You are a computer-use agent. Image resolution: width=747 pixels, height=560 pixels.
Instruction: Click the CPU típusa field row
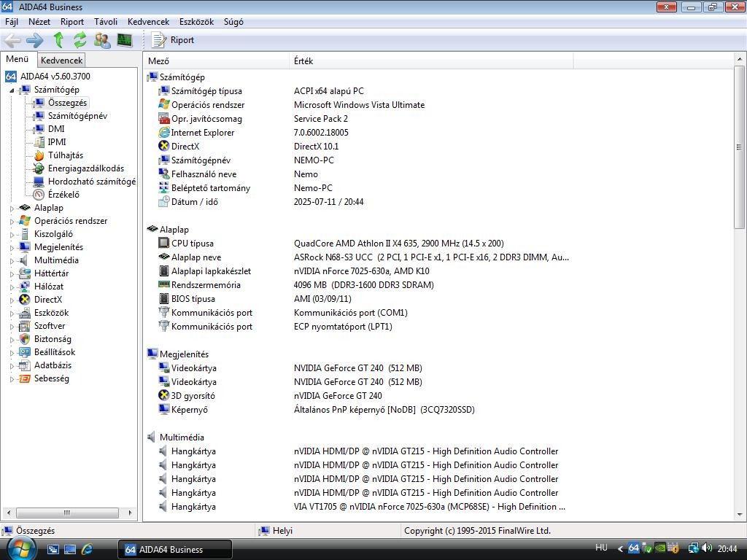362,244
